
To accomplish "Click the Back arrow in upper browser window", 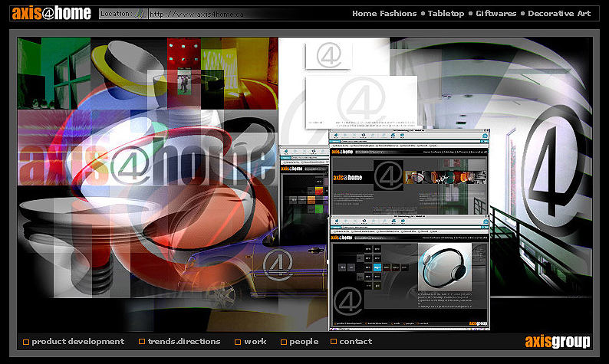I will click(x=336, y=136).
